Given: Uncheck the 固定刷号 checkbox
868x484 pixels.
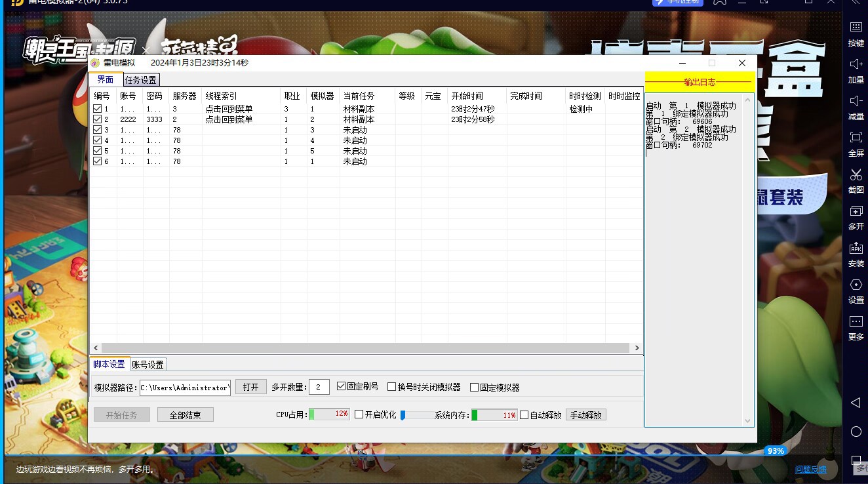Looking at the screenshot, I should [x=341, y=387].
